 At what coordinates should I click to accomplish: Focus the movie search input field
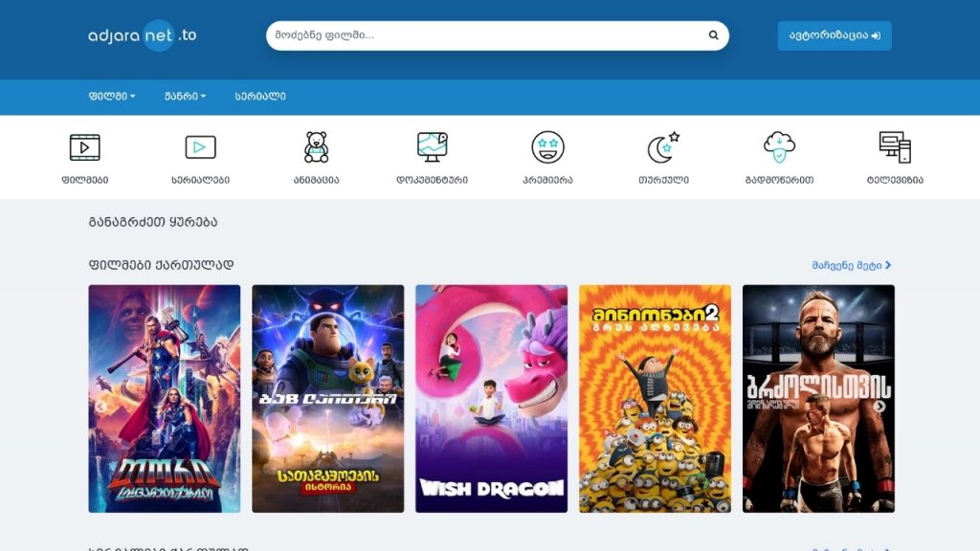point(497,35)
